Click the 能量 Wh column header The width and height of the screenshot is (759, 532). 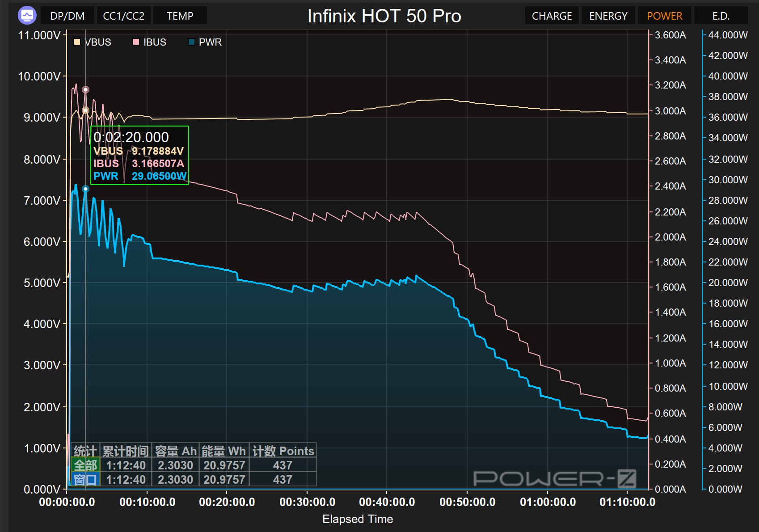(223, 451)
